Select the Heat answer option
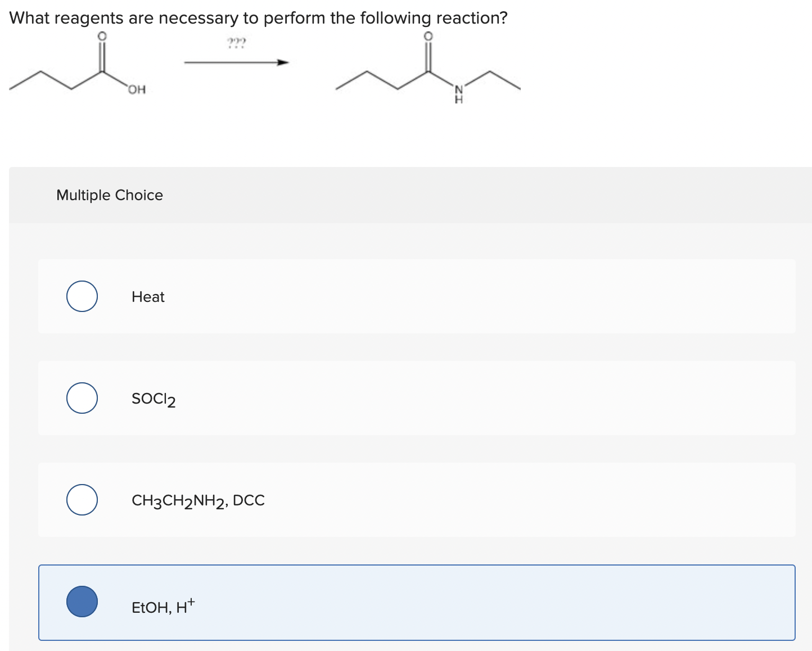Viewport: 812px width, 651px height. (x=82, y=296)
